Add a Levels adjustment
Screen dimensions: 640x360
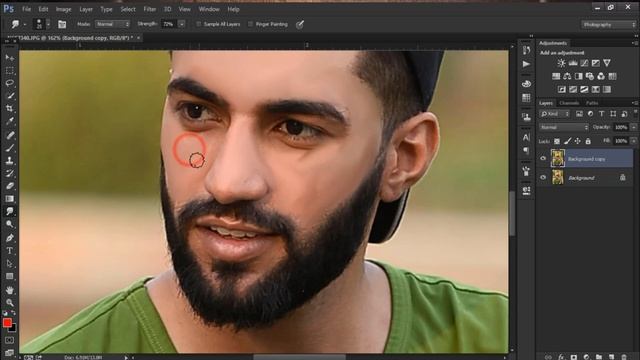pyautogui.click(x=573, y=63)
